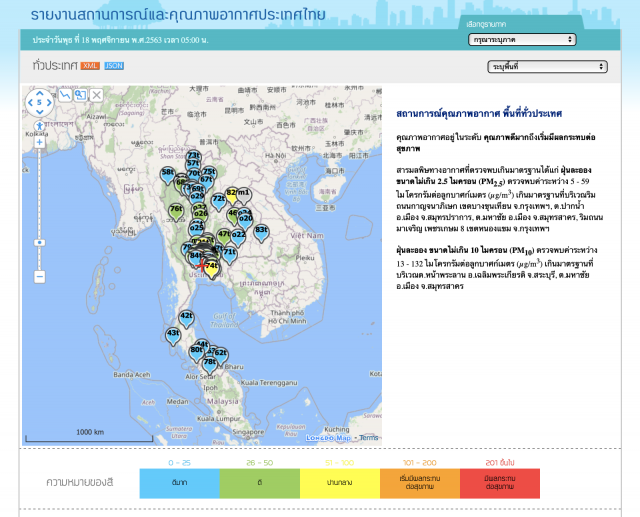This screenshot has height=517, width=640.
Task: Click the 1000 km map scale bar
Action: tap(89, 435)
